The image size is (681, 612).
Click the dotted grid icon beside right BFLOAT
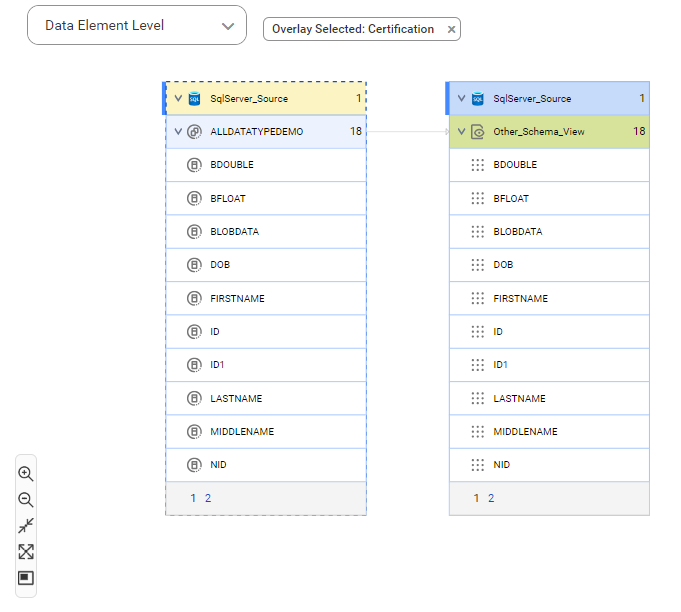point(477,198)
